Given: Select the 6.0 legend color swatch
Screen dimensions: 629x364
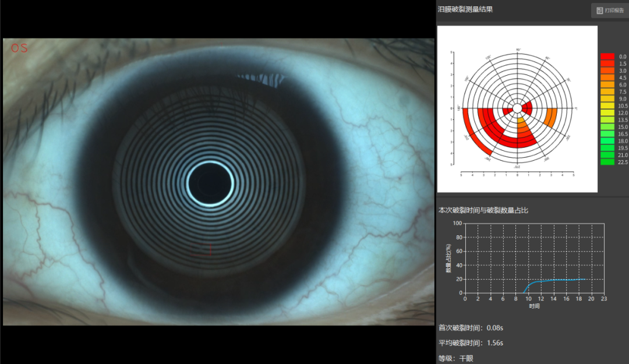Looking at the screenshot, I should click(607, 84).
